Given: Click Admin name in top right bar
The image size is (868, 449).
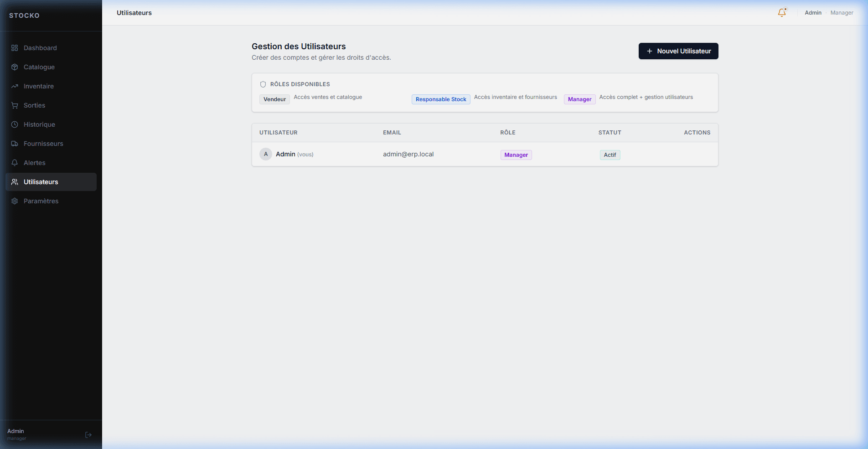Looking at the screenshot, I should [x=813, y=13].
